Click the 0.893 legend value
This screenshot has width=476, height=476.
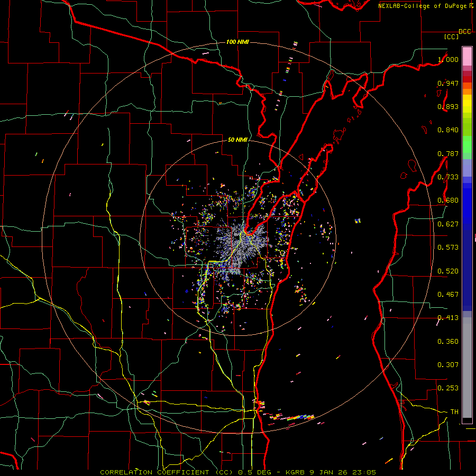point(448,106)
